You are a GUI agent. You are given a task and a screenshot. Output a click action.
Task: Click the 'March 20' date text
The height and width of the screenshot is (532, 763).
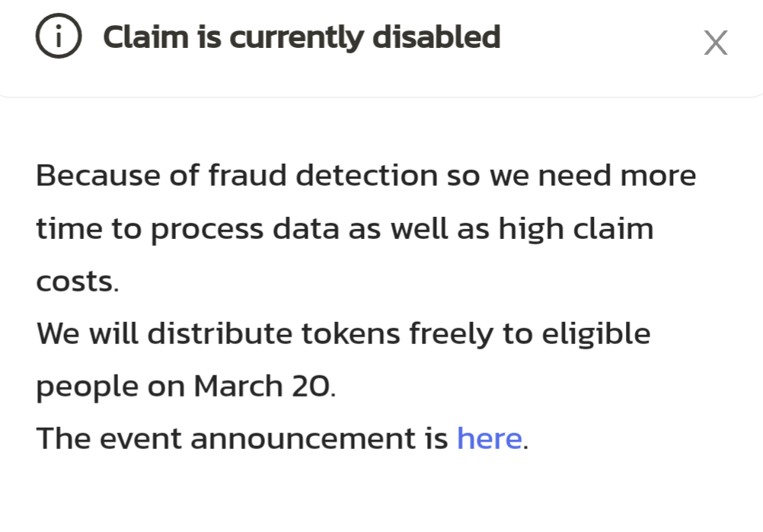264,386
